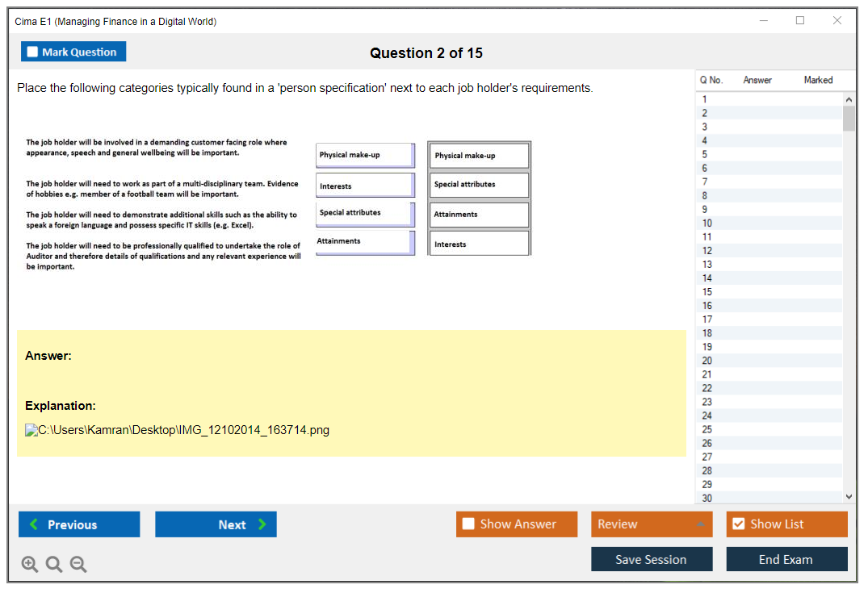868x593 pixels.
Task: Click the zoom in magnifier icon
Action: pyautogui.click(x=30, y=565)
